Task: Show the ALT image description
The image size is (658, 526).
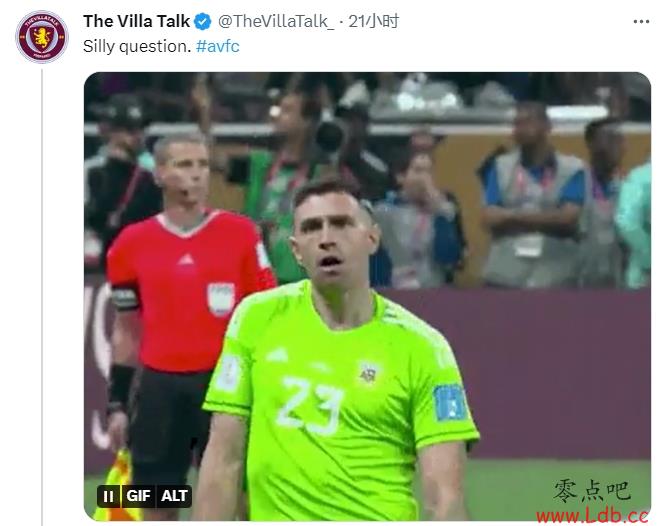Action: (x=174, y=496)
